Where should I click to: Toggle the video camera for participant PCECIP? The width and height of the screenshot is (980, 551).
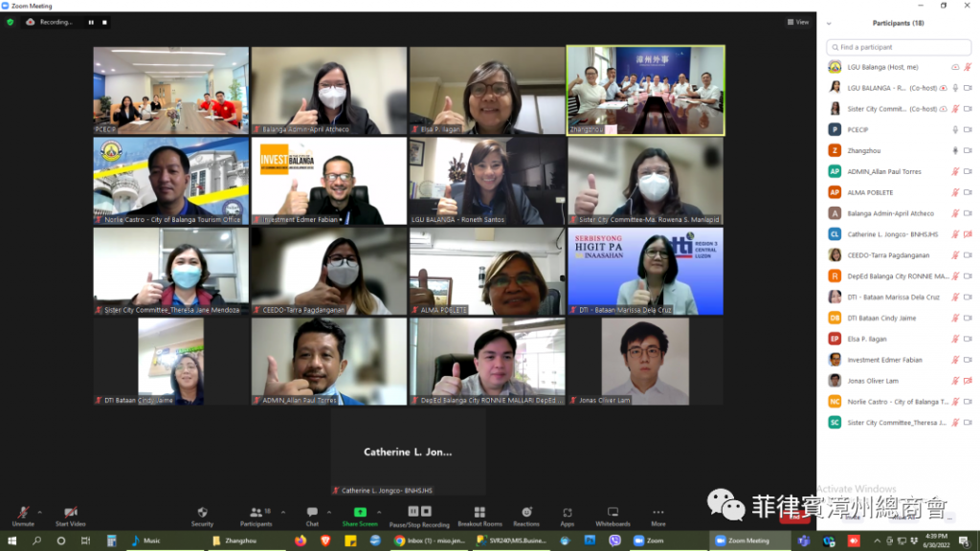968,130
